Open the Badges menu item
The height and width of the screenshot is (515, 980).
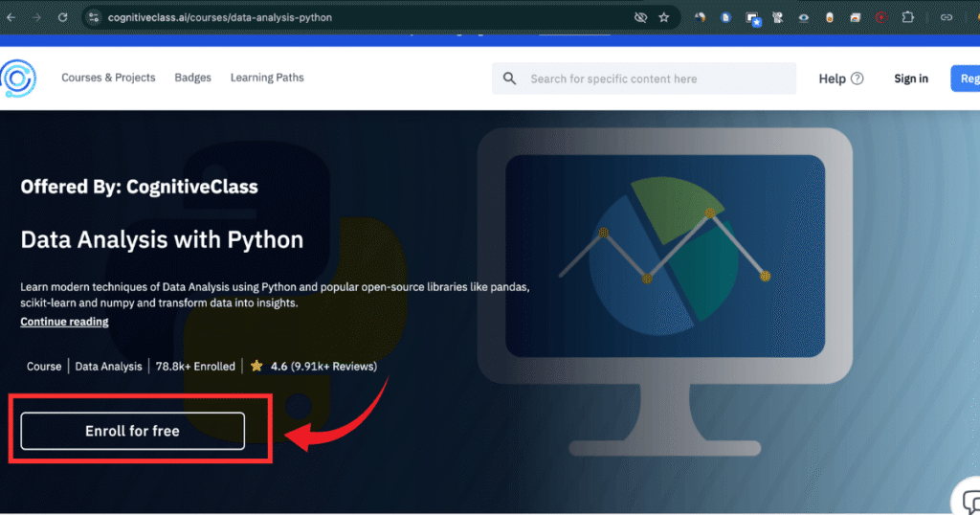(192, 78)
